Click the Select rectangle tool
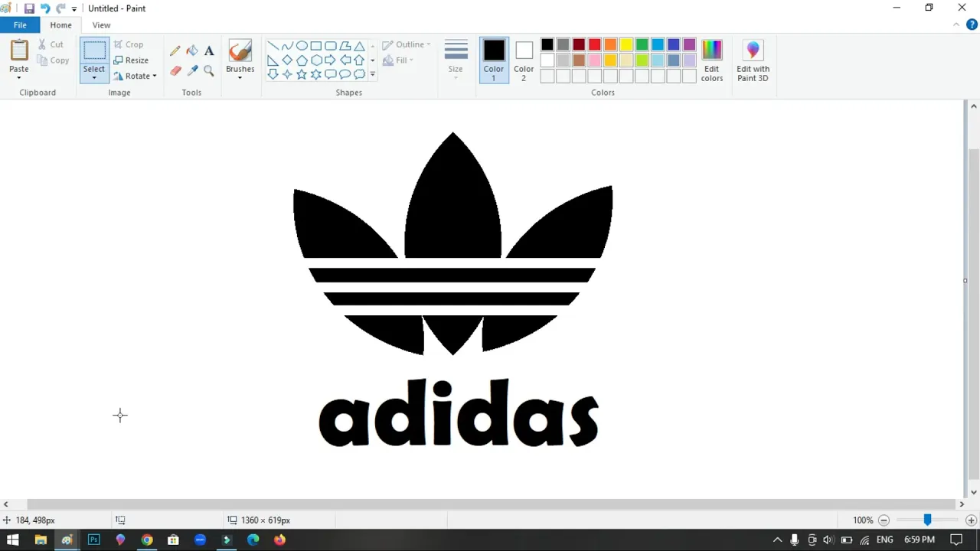The width and height of the screenshot is (980, 551). click(x=94, y=51)
